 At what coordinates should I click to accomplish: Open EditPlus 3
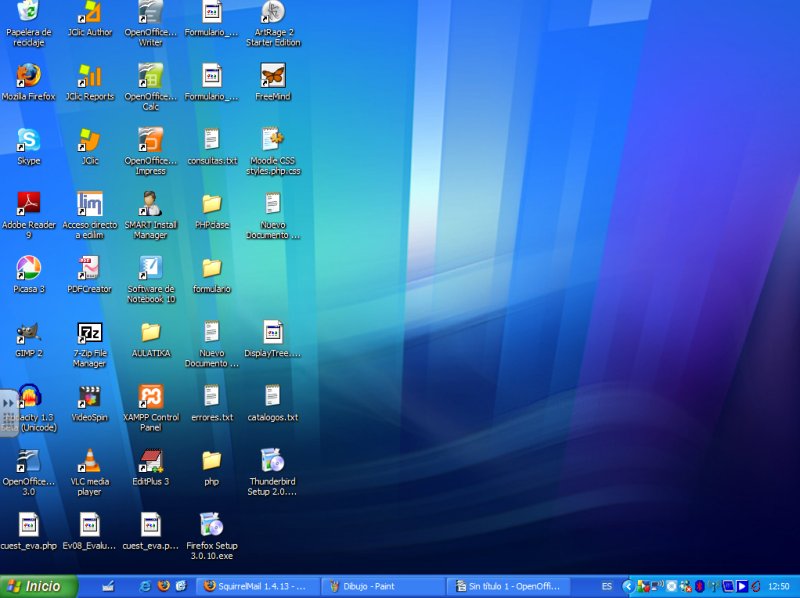point(150,460)
